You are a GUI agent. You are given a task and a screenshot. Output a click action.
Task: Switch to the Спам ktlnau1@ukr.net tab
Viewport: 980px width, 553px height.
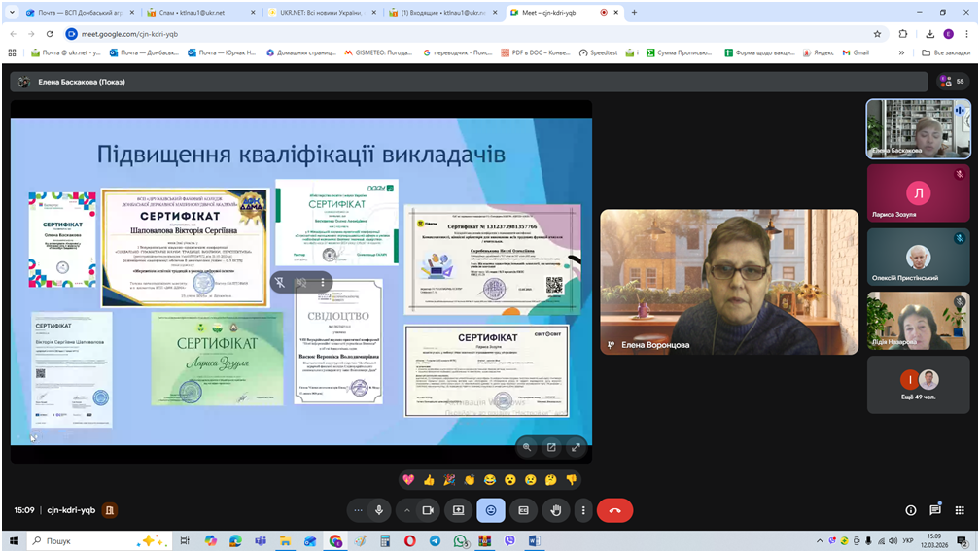click(x=200, y=13)
